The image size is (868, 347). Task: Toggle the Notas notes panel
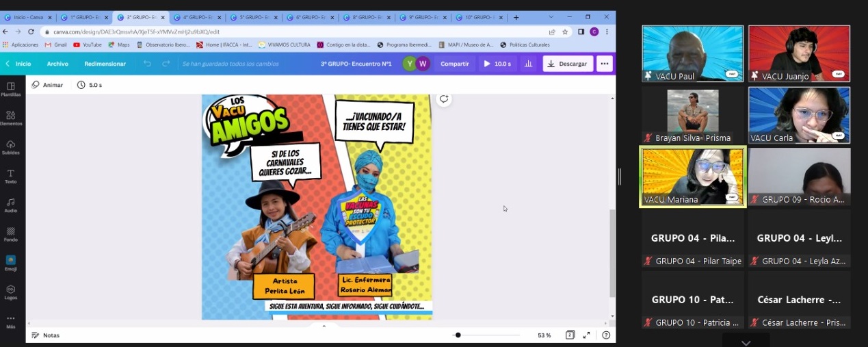[46, 335]
